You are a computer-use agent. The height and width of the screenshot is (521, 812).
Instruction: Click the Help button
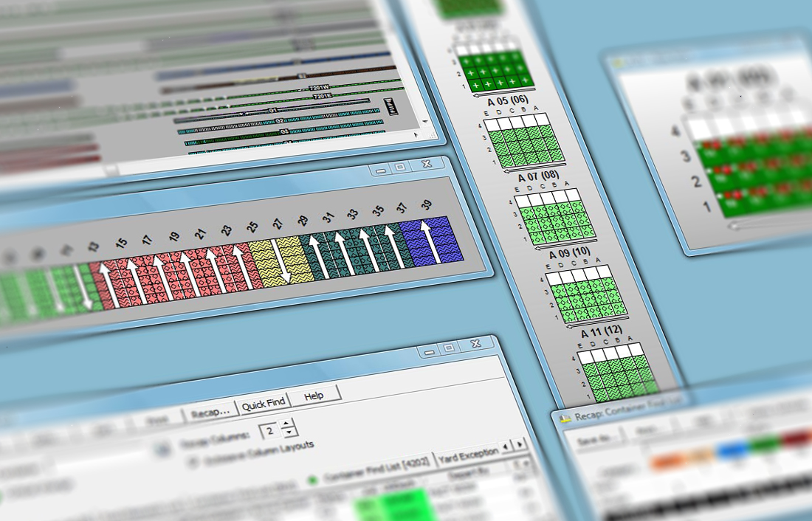(x=314, y=396)
